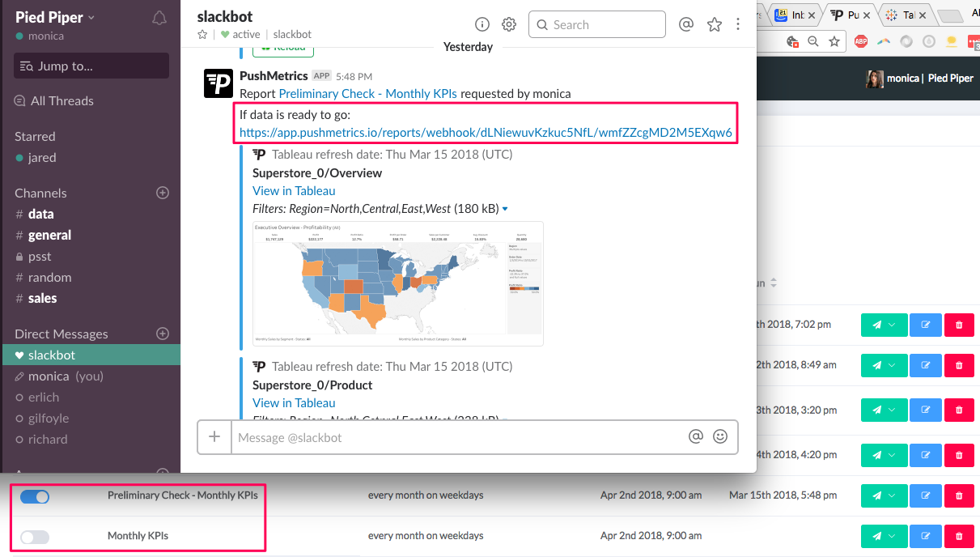This screenshot has height=557, width=980.
Task: Click the PushMetrics app avatar in Slack
Action: (218, 83)
